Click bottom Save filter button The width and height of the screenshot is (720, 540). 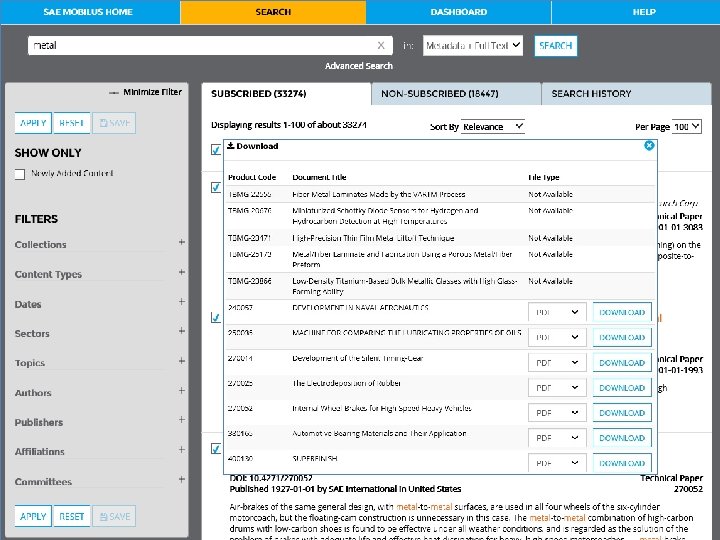114,516
